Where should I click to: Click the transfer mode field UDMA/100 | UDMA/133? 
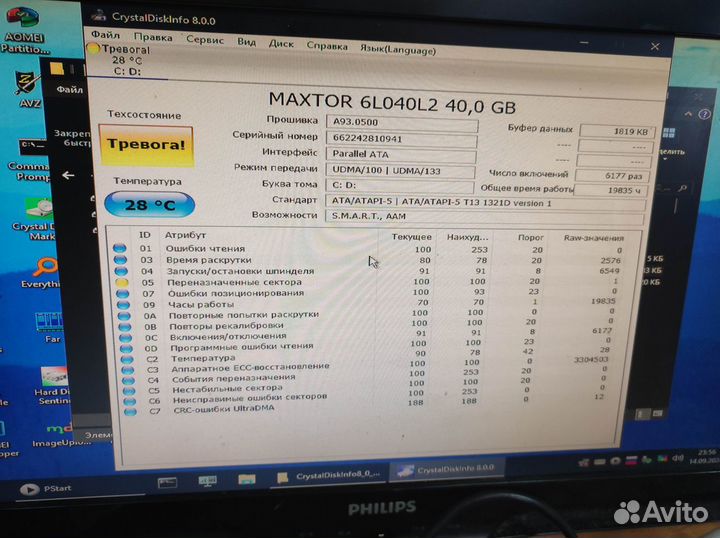(400, 171)
